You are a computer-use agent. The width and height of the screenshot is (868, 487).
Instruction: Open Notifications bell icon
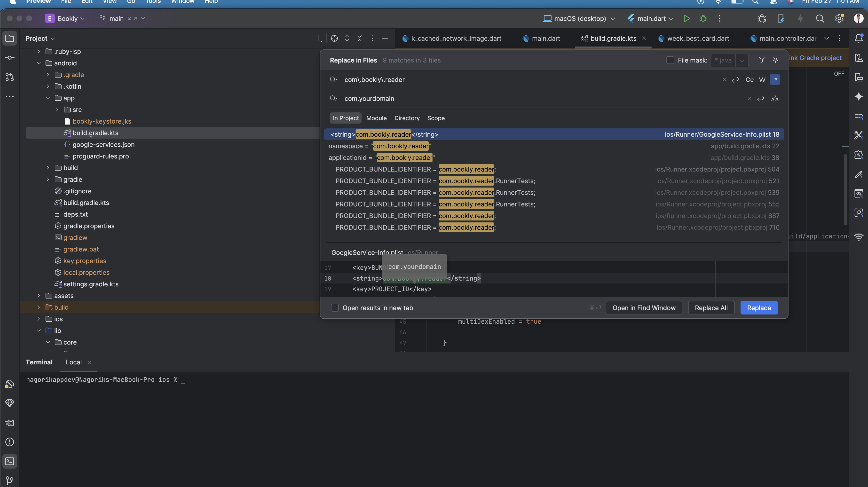tap(859, 39)
